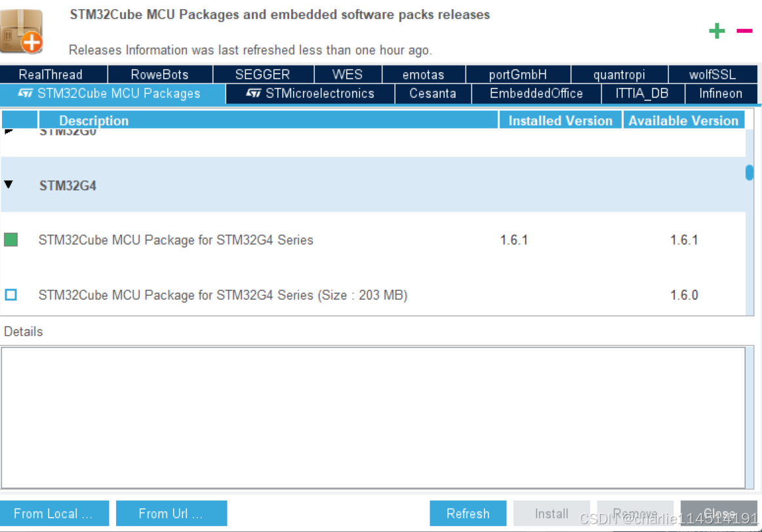Click the Install button
This screenshot has width=762, height=532.
551,514
